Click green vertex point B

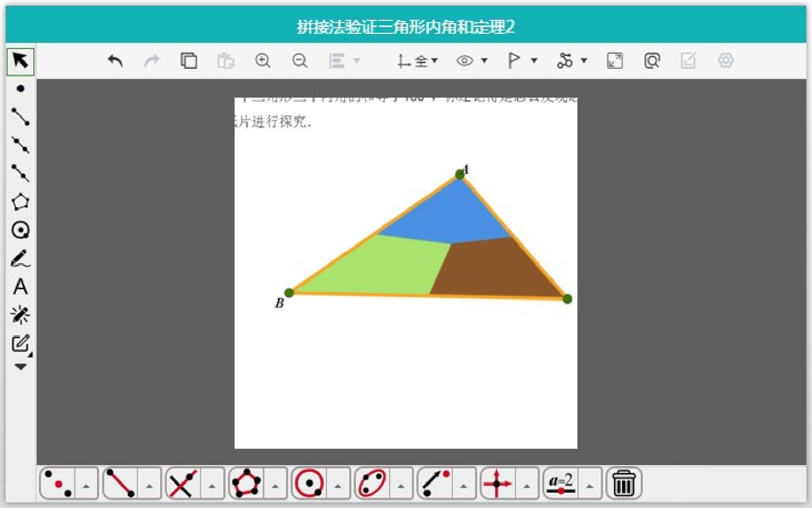coord(289,292)
